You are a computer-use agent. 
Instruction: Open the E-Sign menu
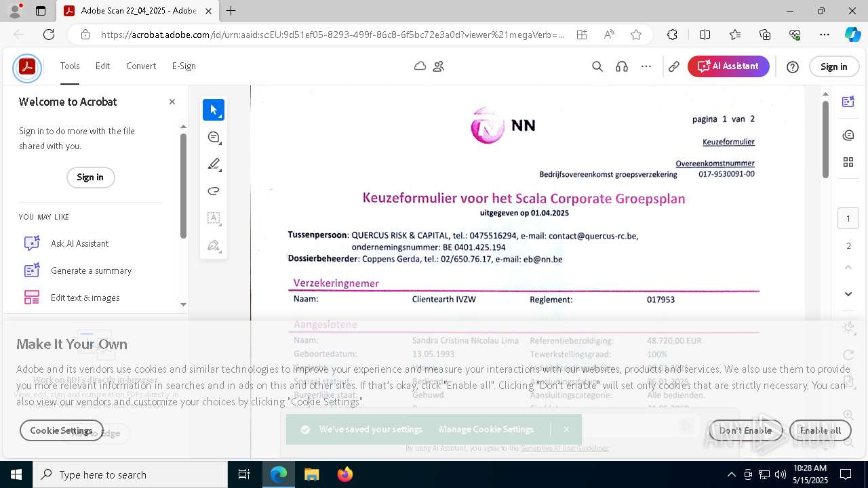pos(184,66)
